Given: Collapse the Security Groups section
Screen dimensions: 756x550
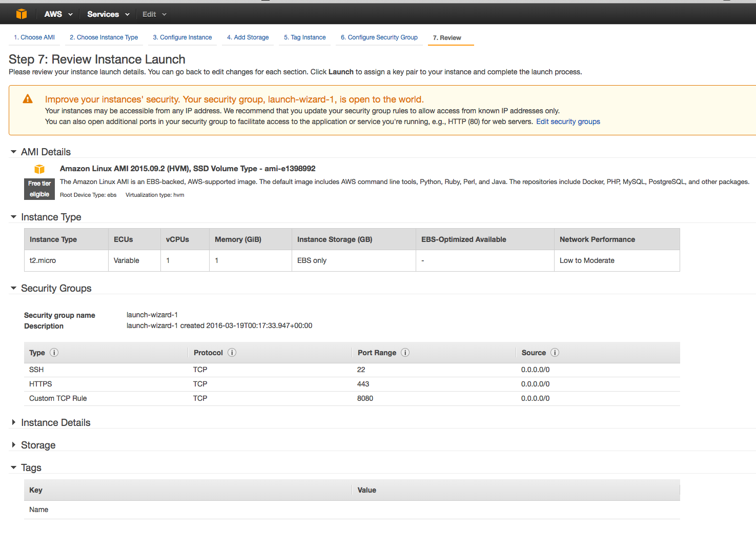Looking at the screenshot, I should click(x=13, y=288).
